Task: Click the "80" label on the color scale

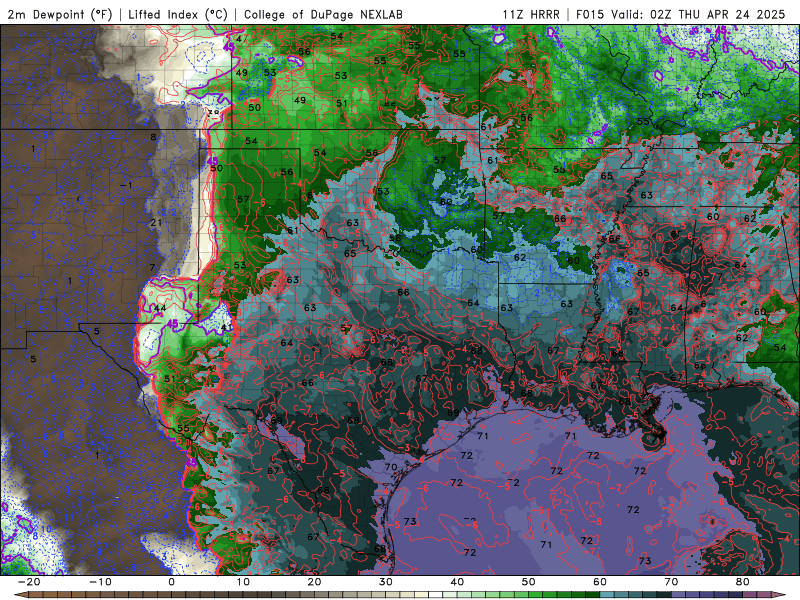Action: tap(743, 582)
